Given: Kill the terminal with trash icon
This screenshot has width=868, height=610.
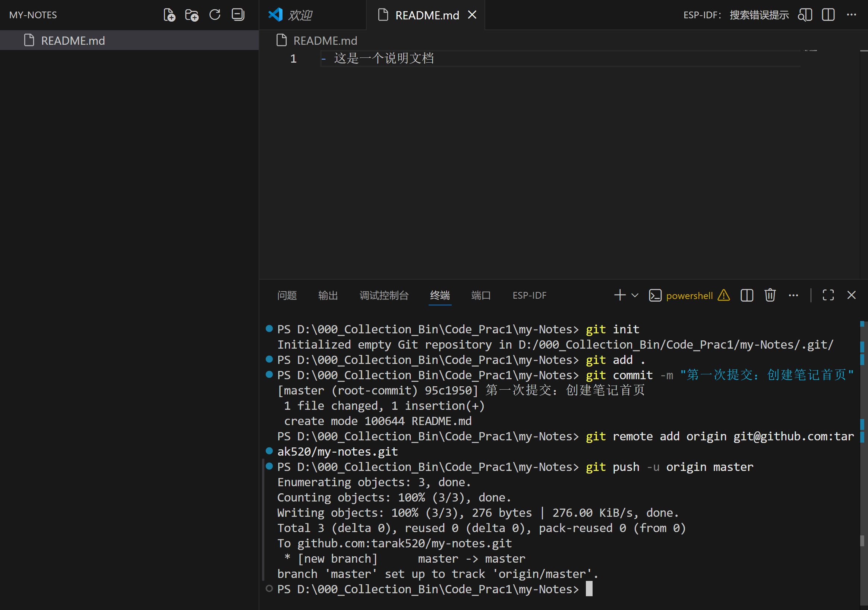Looking at the screenshot, I should [770, 295].
